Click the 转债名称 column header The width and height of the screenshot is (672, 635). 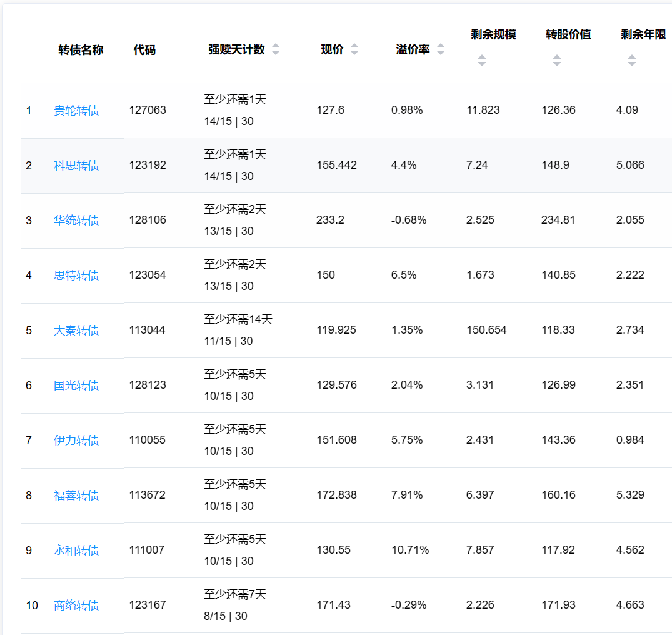[x=81, y=50]
